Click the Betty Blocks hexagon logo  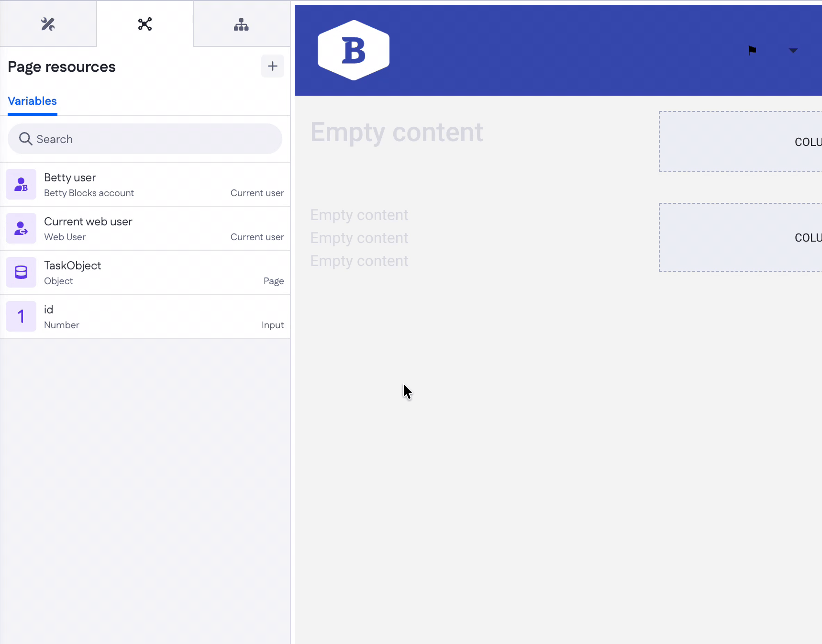tap(354, 50)
